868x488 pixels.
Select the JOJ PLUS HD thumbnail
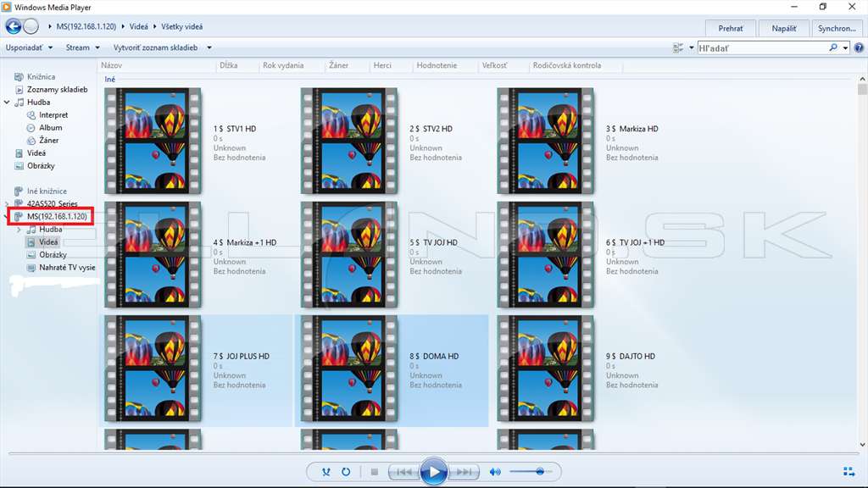tap(153, 369)
